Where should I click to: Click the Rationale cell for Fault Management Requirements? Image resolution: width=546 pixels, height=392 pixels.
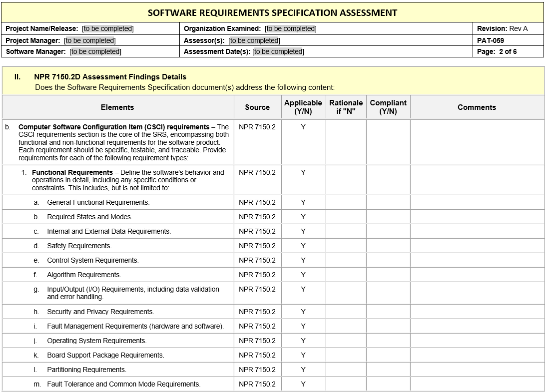346,326
